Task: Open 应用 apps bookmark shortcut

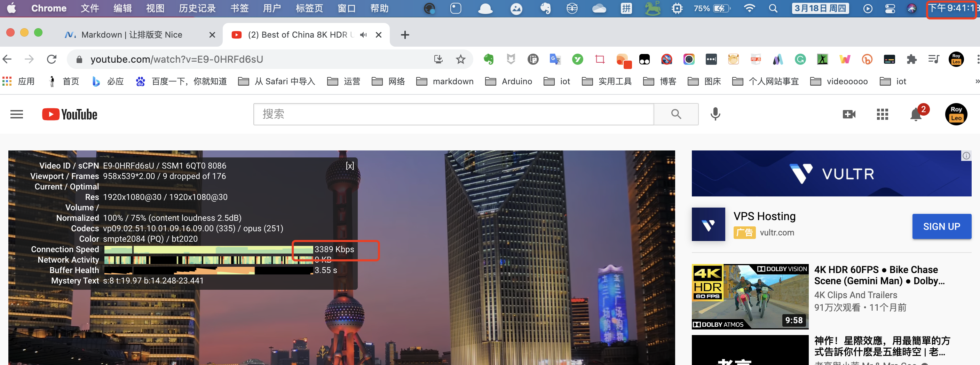Action: point(18,81)
